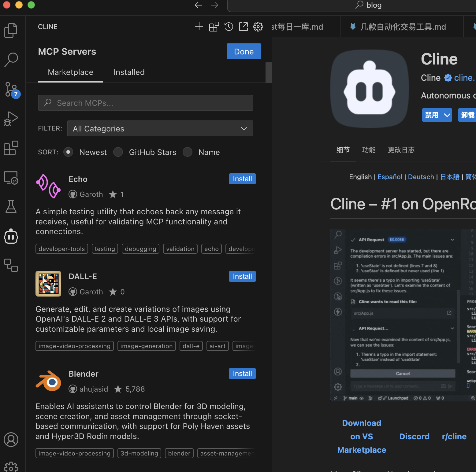The height and width of the screenshot is (472, 476).
Task: Open the dropdown arrow next to 禁用 button
Action: tap(447, 115)
